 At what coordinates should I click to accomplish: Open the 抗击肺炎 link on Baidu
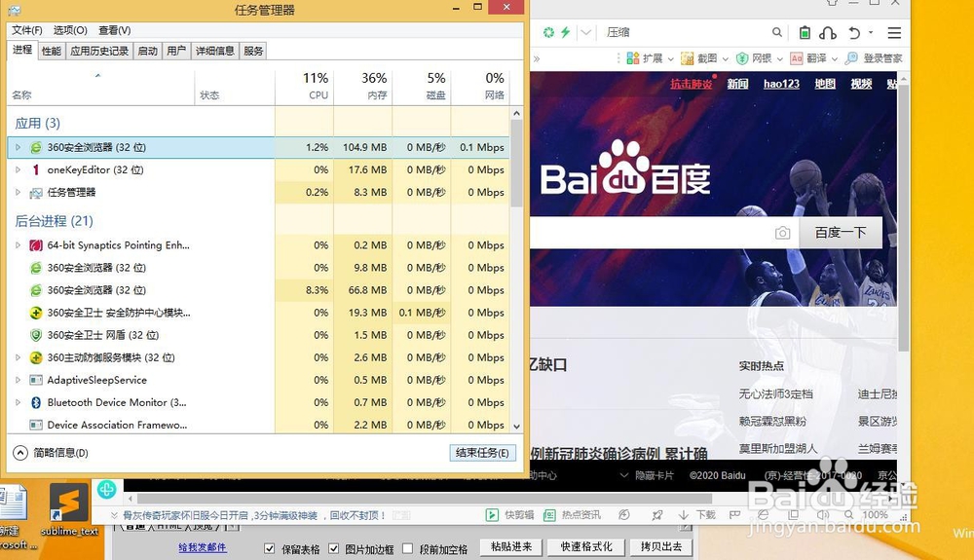coord(692,84)
